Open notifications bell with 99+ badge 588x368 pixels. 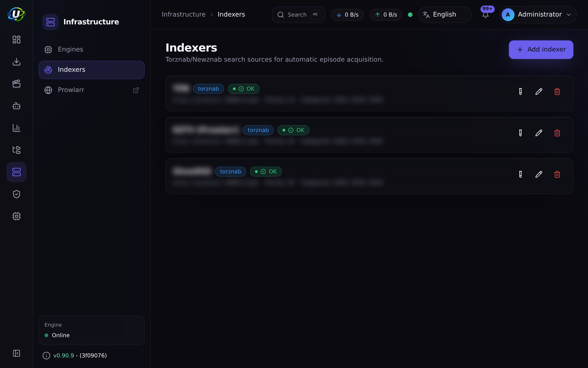click(486, 14)
